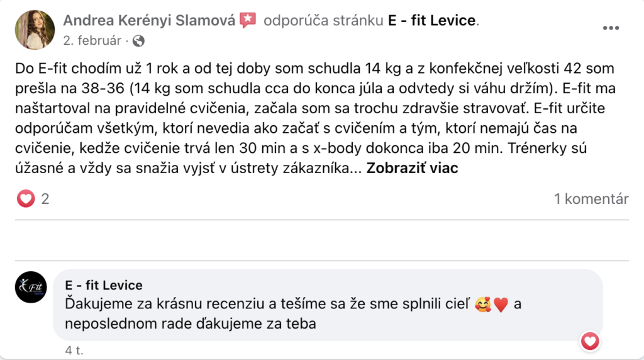
Task: Click the E-fit logo avatar beside the comment
Action: click(x=31, y=288)
